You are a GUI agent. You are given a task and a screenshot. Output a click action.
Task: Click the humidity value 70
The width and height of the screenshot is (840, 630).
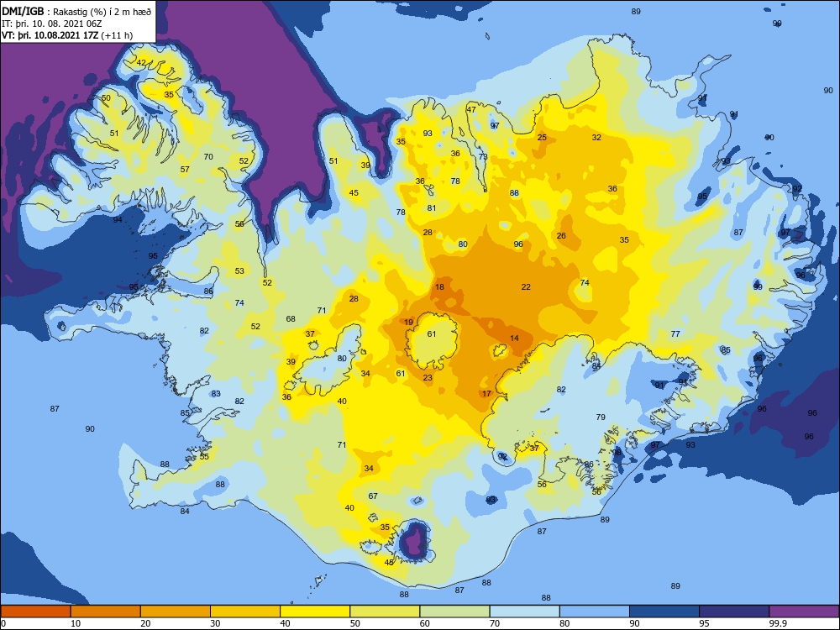pos(208,157)
